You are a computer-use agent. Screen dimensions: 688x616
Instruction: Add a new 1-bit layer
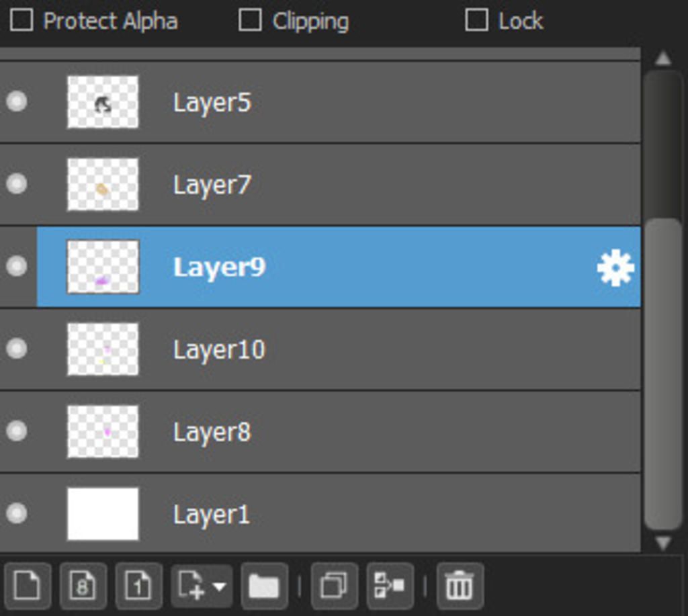(x=138, y=586)
